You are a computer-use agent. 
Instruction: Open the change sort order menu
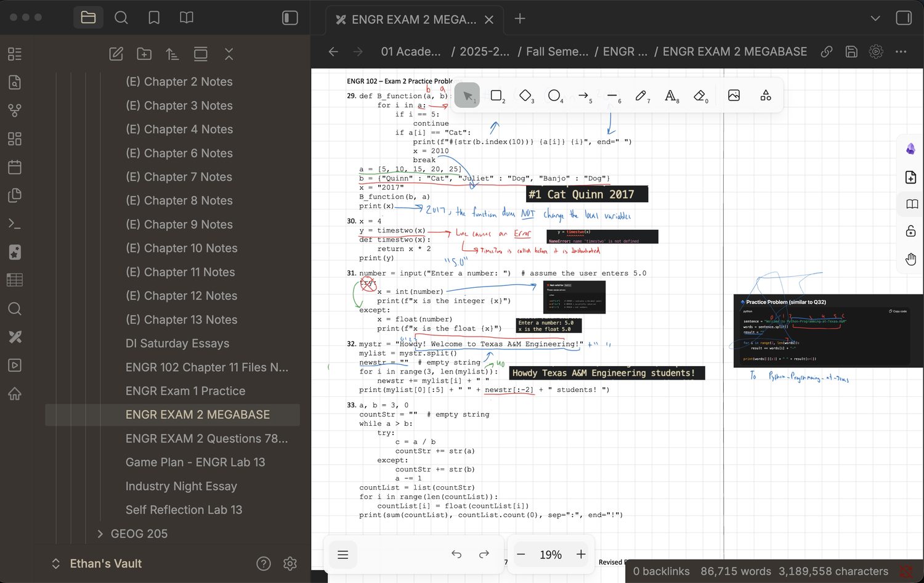pos(172,54)
